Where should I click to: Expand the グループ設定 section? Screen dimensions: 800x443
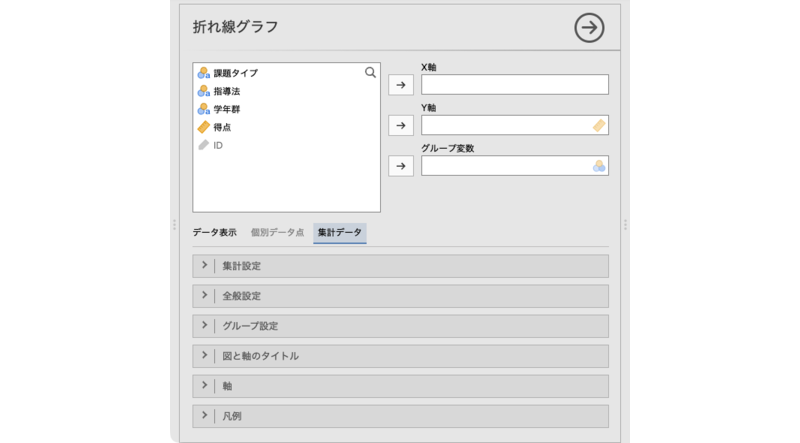400,326
